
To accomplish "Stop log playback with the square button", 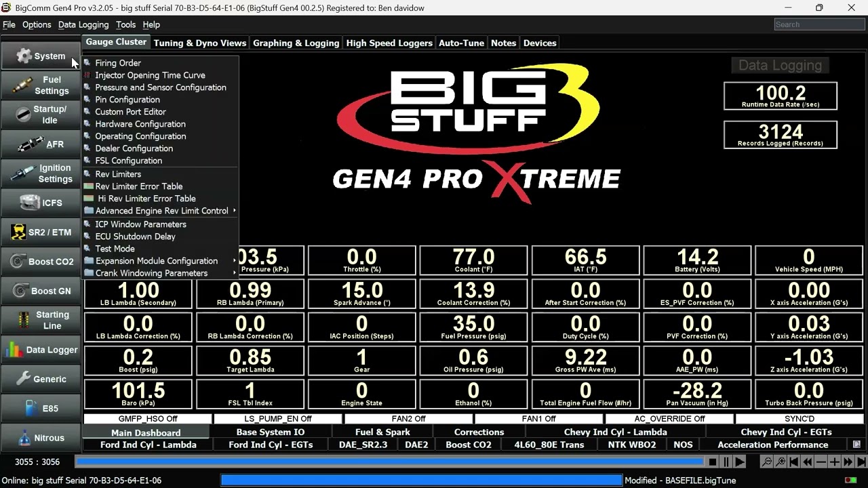I will click(x=712, y=462).
